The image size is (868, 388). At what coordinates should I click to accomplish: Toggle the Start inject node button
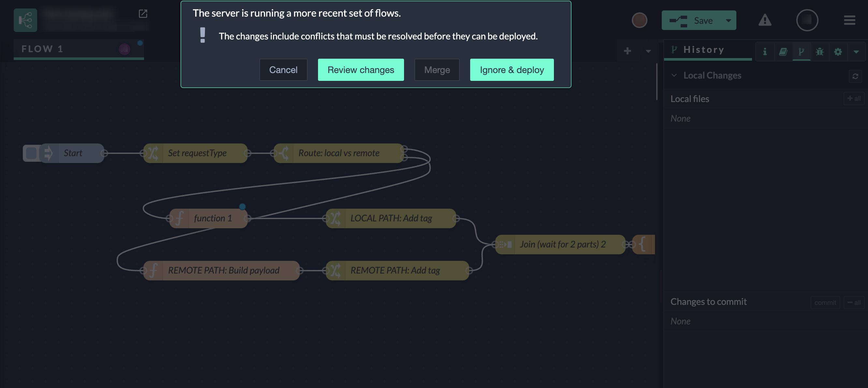pyautogui.click(x=31, y=153)
